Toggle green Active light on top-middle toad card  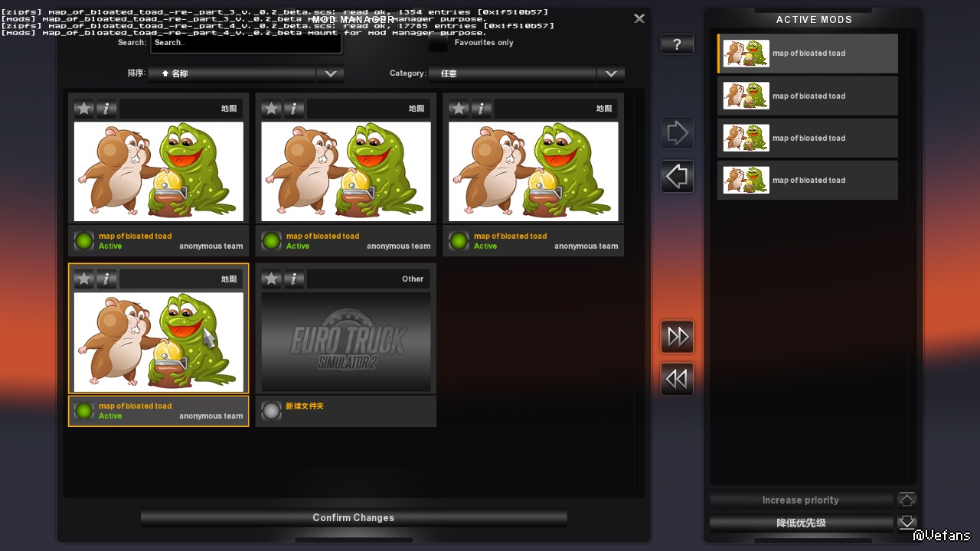[x=271, y=241]
